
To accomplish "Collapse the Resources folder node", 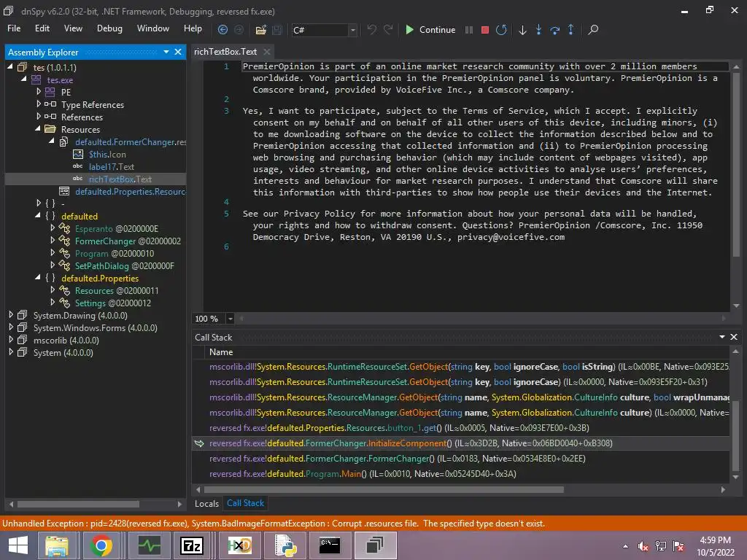I will pos(38,129).
